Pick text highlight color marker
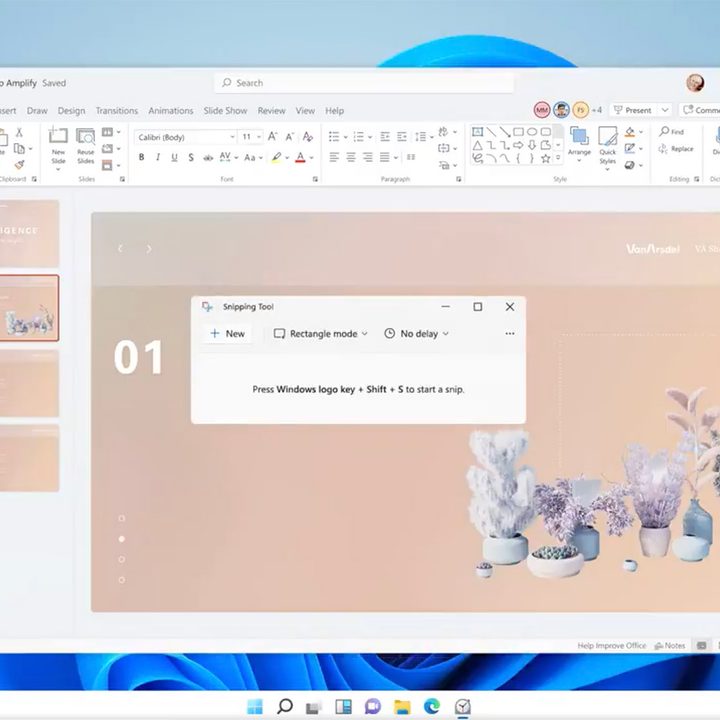Image resolution: width=720 pixels, height=720 pixels. coord(276,158)
